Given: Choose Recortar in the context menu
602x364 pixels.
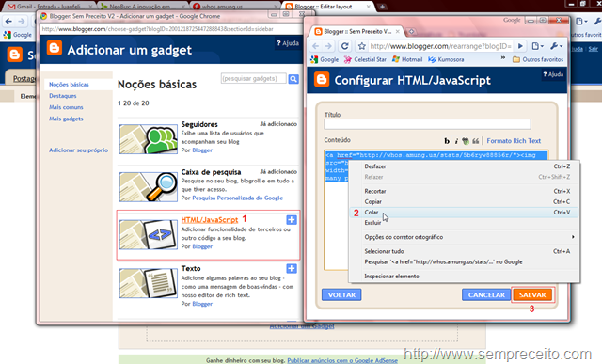Looking at the screenshot, I should click(x=464, y=191).
